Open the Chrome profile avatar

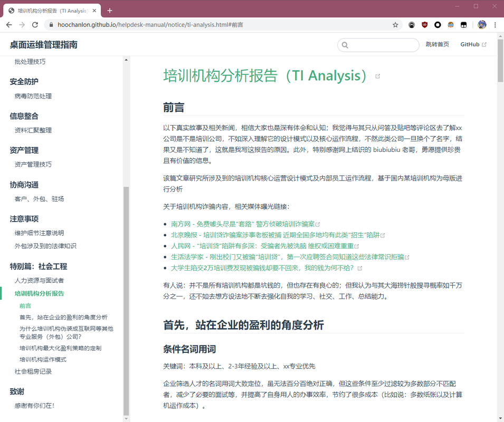[x=482, y=25]
